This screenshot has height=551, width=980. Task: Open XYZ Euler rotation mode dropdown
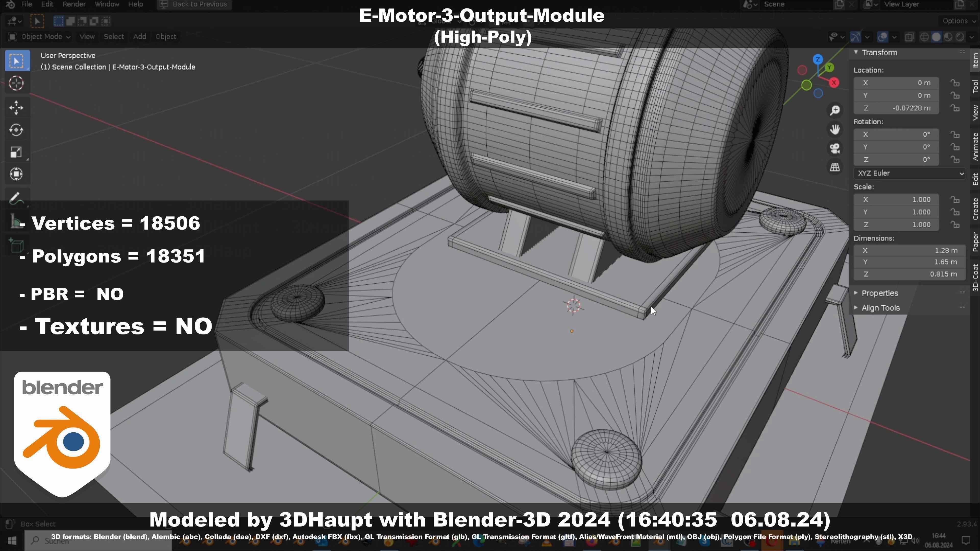point(909,173)
